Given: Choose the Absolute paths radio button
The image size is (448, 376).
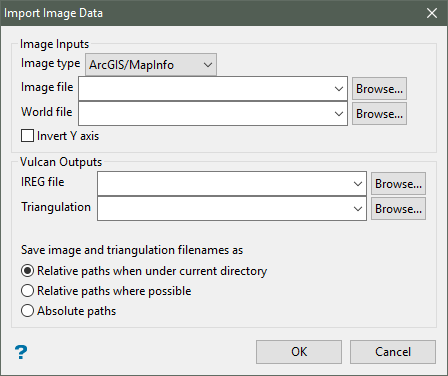Looking at the screenshot, I should 27,311.
